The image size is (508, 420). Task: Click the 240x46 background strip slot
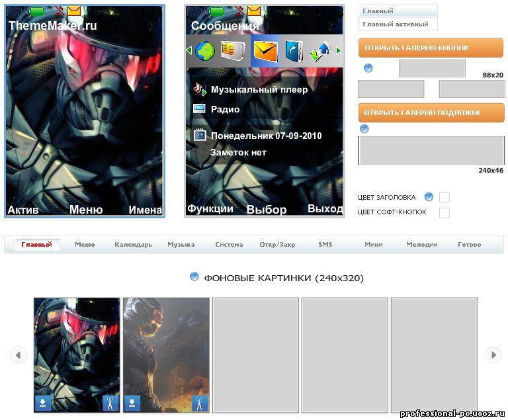(x=431, y=150)
